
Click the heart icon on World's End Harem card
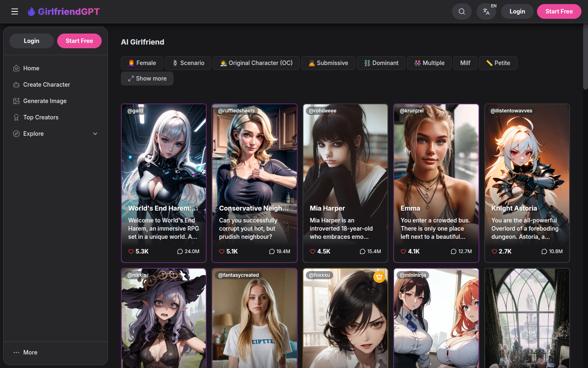pyautogui.click(x=131, y=251)
